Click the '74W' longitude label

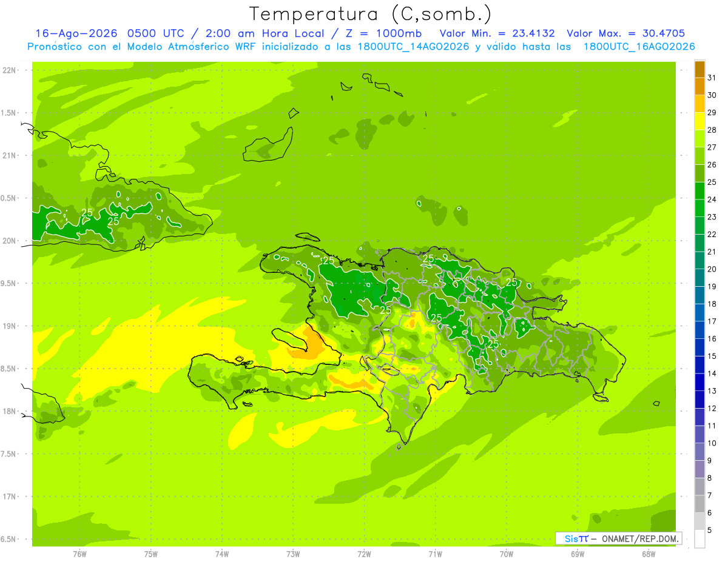pyautogui.click(x=221, y=554)
